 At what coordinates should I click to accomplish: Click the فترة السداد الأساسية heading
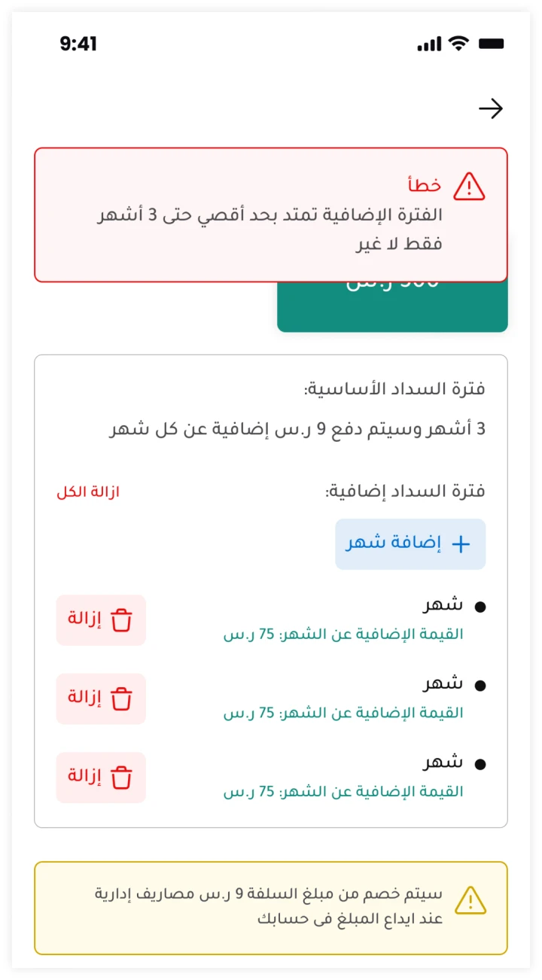[x=394, y=389]
